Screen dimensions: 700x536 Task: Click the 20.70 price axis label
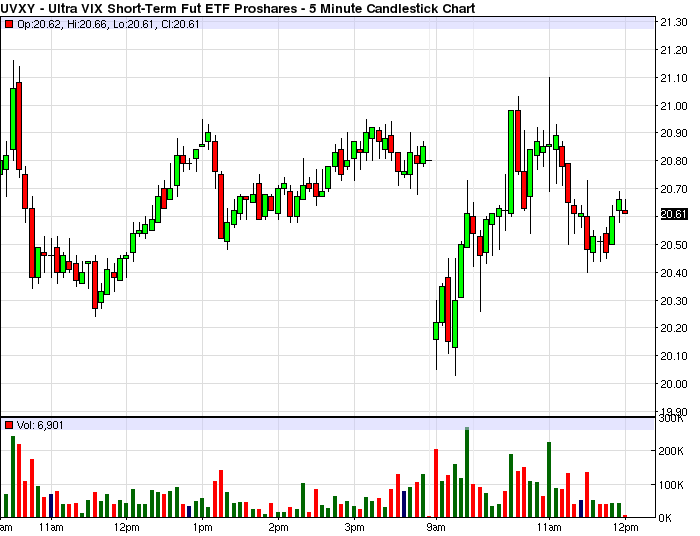(674, 189)
